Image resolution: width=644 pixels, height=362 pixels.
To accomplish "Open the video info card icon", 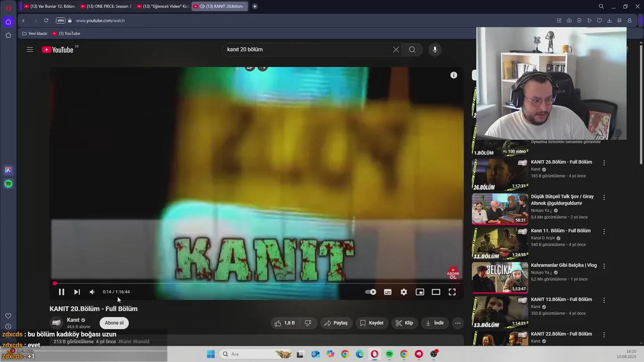I will coord(454,75).
